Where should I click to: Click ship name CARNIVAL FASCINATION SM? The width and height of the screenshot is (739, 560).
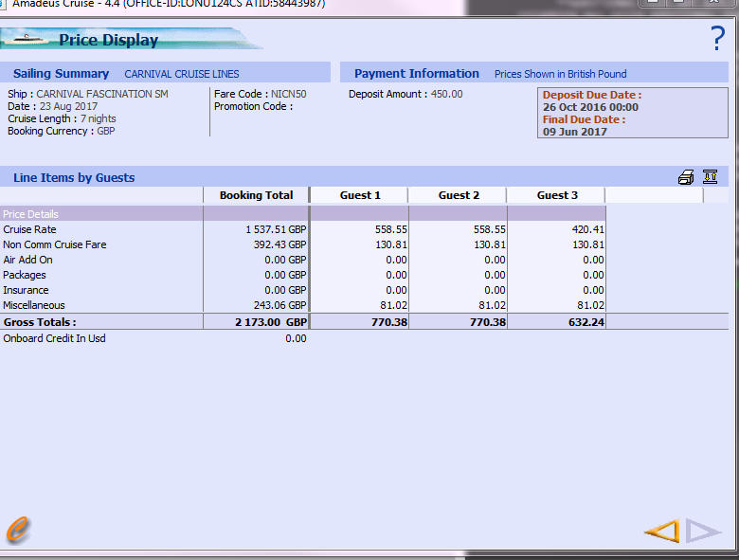102,94
